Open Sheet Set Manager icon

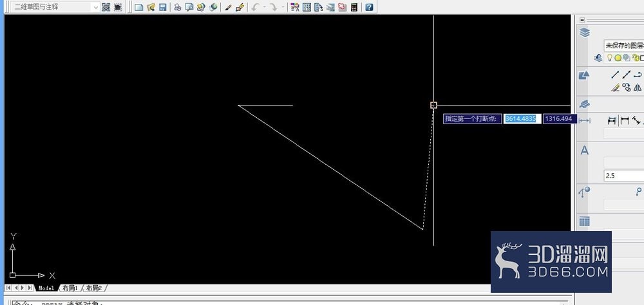coord(330,7)
